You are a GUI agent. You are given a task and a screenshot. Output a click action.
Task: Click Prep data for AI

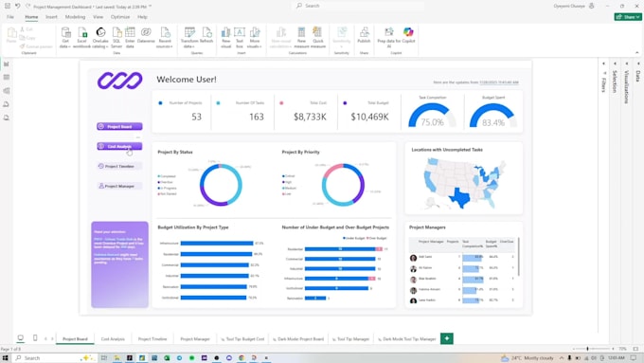coord(389,38)
